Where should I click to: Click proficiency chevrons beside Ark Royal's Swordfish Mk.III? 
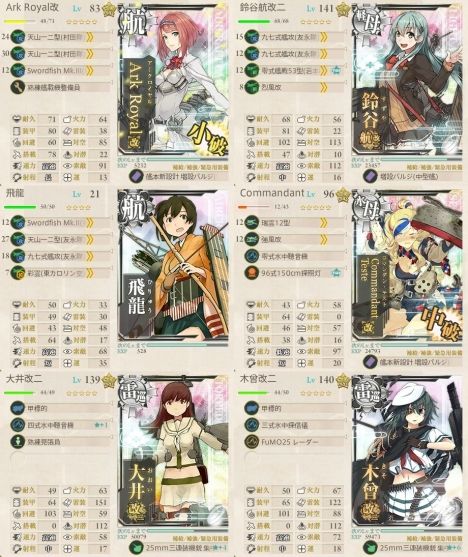tap(90, 70)
